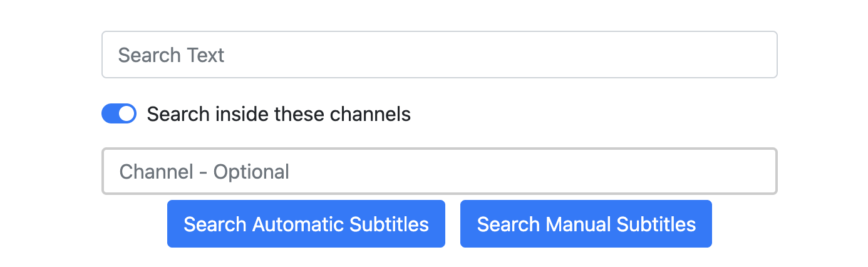Click inside the Channel filter input
The image size is (868, 267).
click(439, 171)
